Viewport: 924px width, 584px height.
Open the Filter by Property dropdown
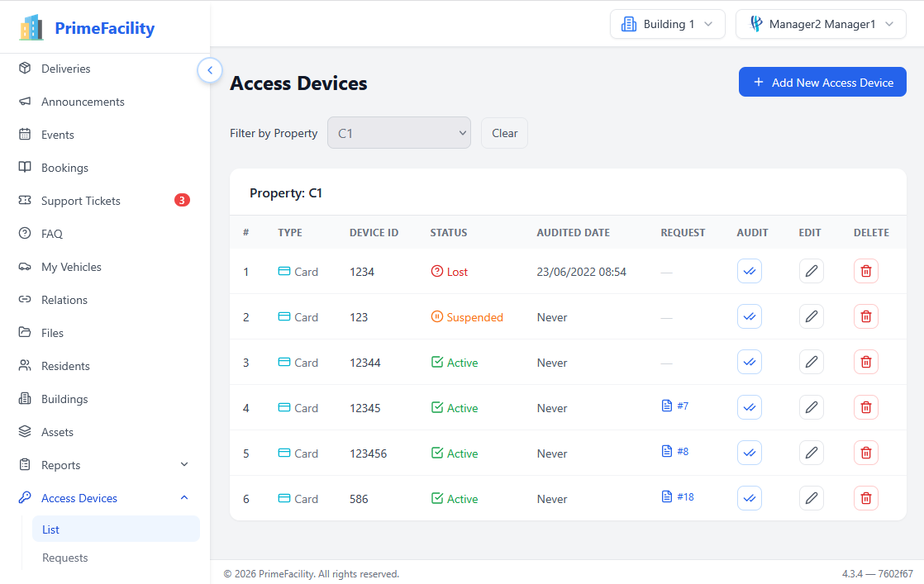point(399,132)
